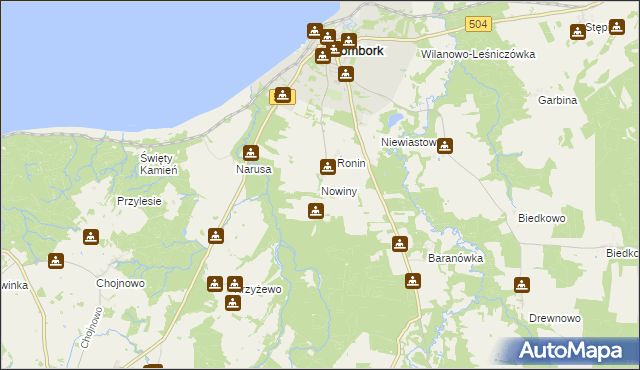Select the Chojnowo village label

120,283
